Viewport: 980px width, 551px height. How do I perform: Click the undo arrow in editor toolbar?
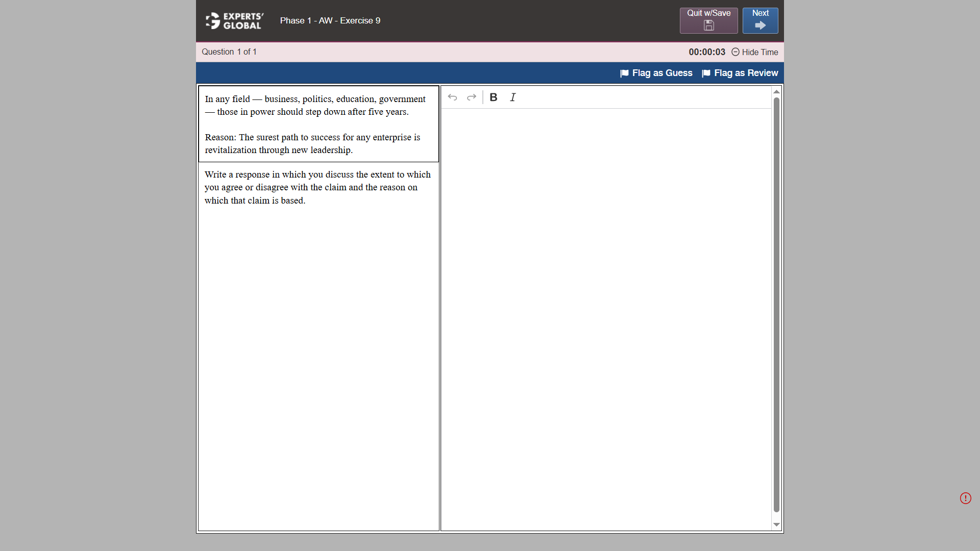tap(452, 97)
